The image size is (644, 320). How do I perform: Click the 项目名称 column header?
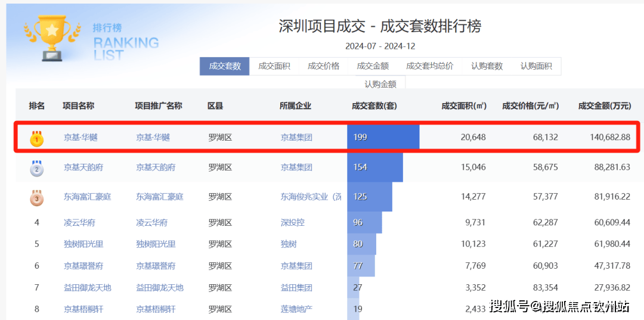click(x=79, y=106)
